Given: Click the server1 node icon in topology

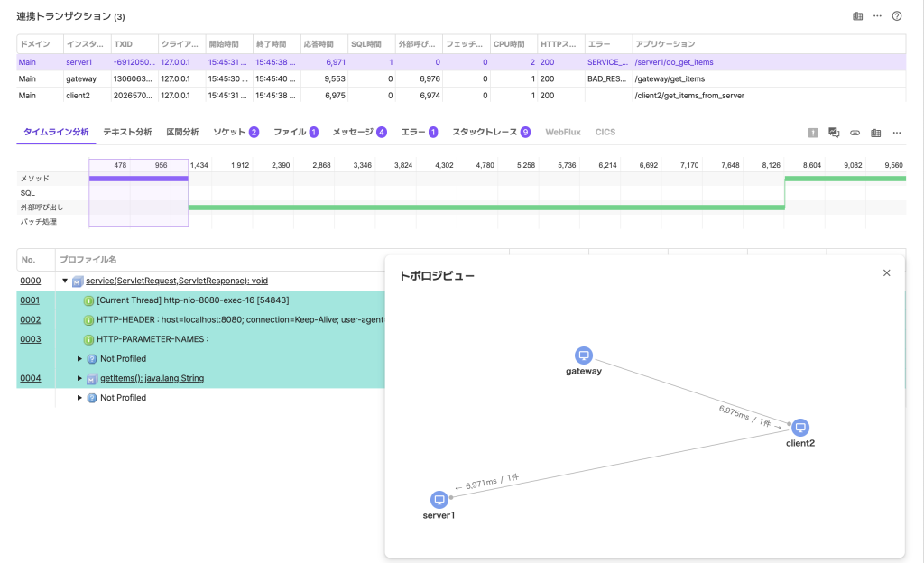Looking at the screenshot, I should click(439, 500).
